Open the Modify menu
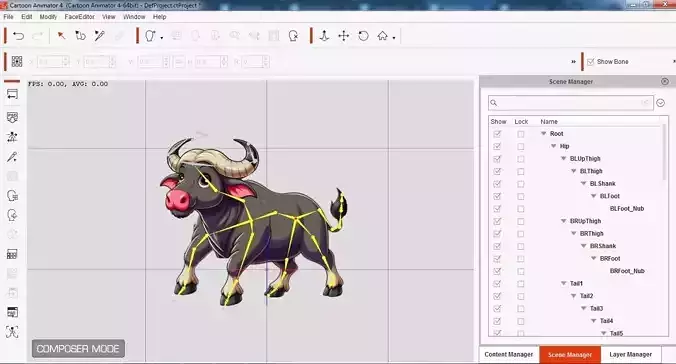 (x=48, y=17)
